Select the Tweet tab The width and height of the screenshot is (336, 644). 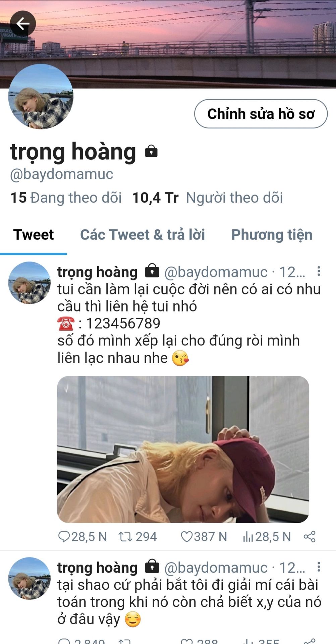[34, 234]
